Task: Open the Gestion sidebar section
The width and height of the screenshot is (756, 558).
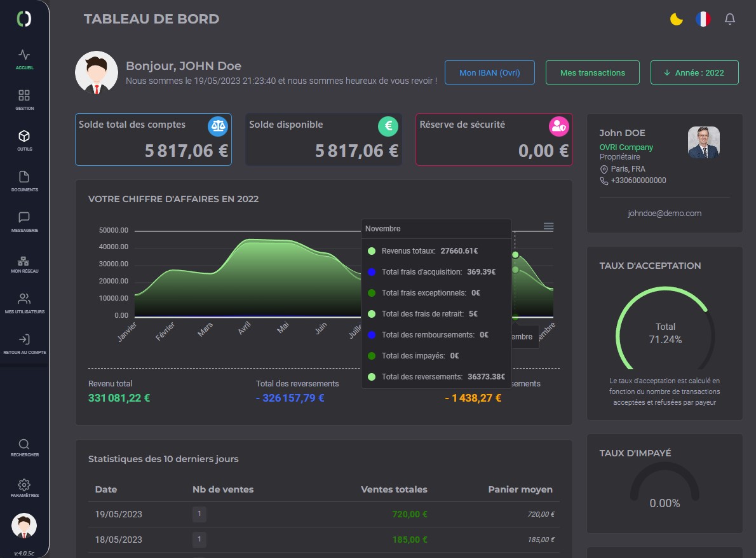Action: [x=24, y=100]
